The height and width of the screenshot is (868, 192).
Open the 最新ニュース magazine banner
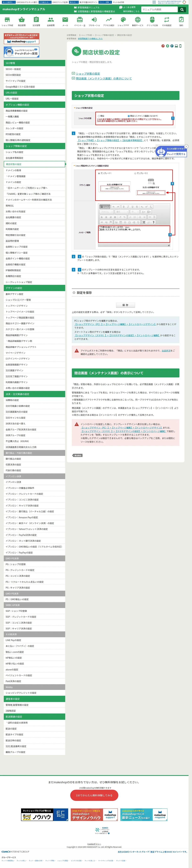coord(144,815)
